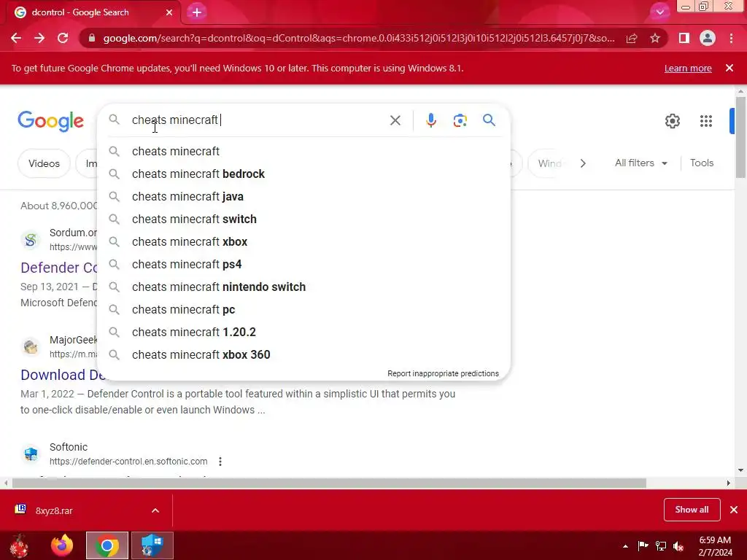Choose suggestion 'cheats minecraft switch'
747x560 pixels.
click(x=303, y=219)
